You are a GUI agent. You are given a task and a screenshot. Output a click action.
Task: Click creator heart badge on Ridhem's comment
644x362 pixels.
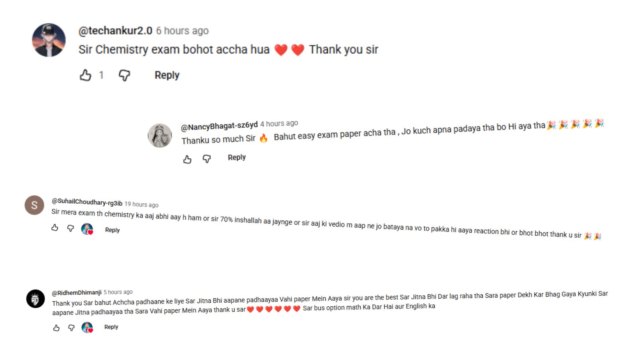point(87,327)
